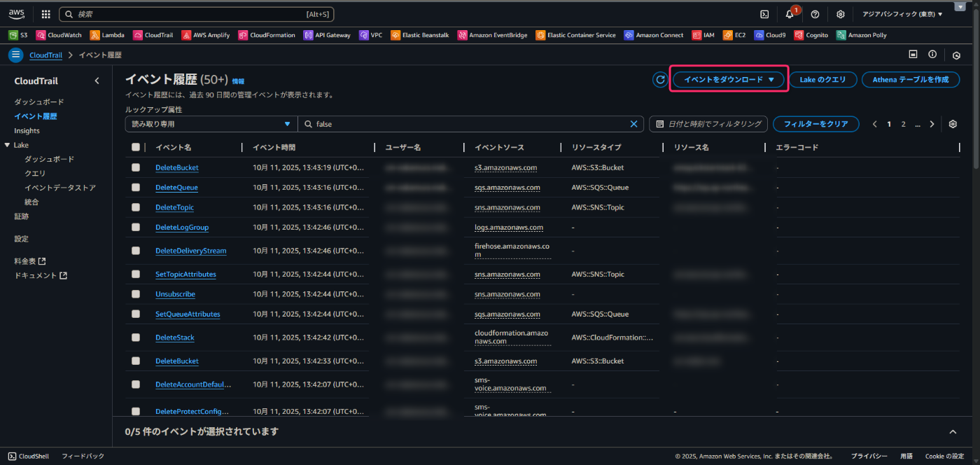Check the SetTopicAttributes event row
The height and width of the screenshot is (465, 980).
[136, 275]
